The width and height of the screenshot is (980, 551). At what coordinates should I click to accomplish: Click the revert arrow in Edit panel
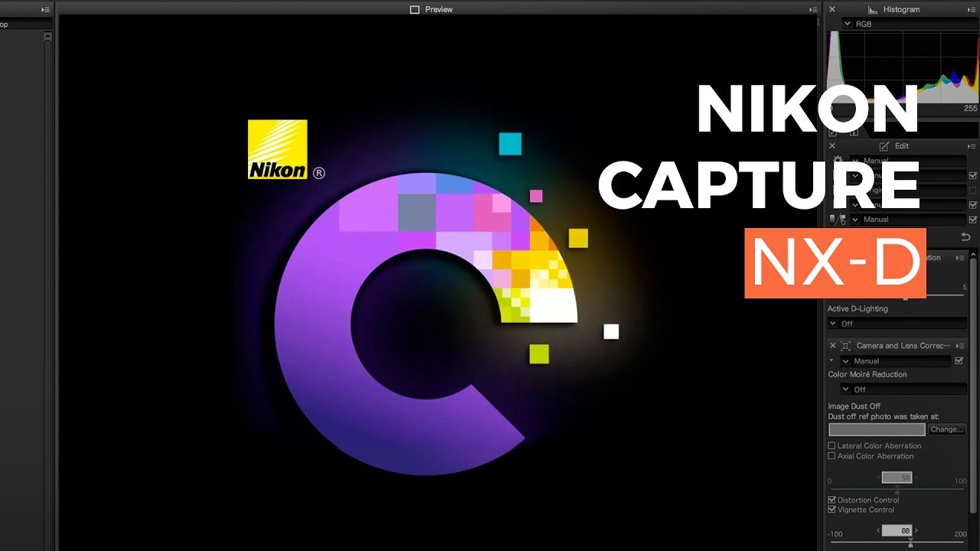[966, 237]
